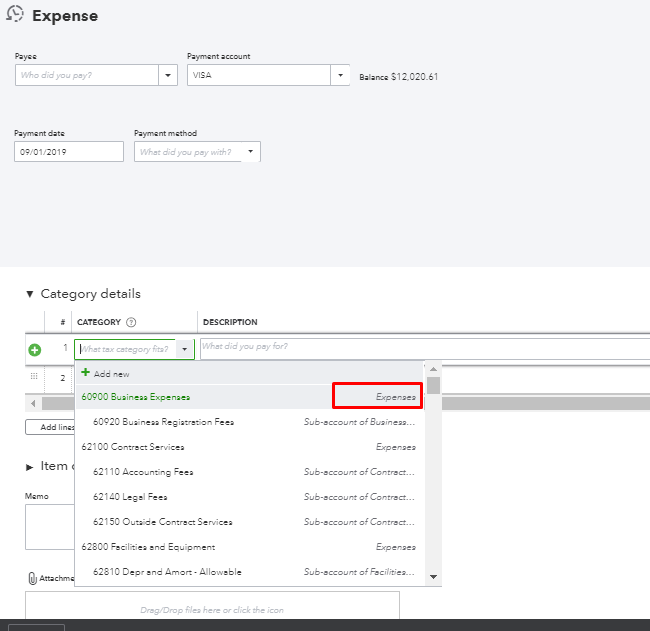Open the Payee dropdown arrow

166,75
